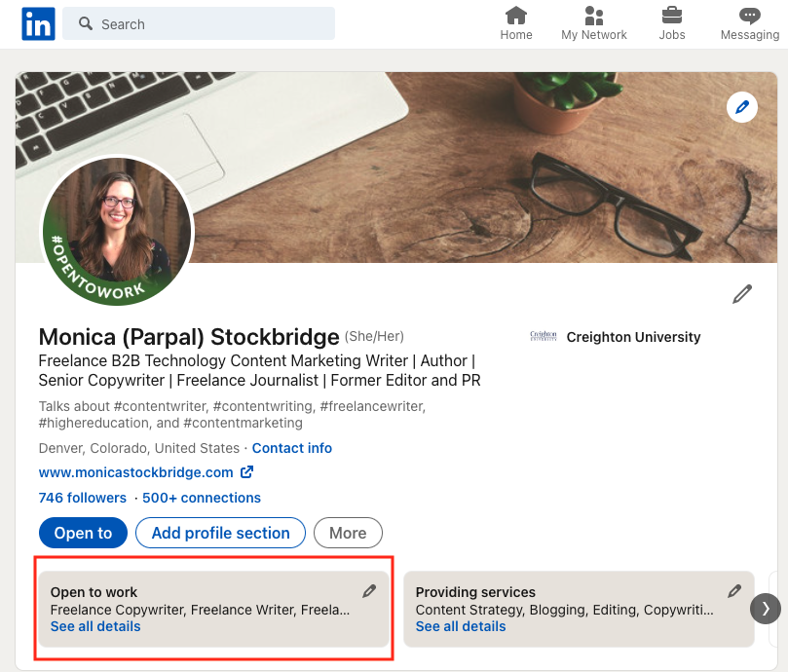Click the LinkedIn logo icon

coord(38,23)
